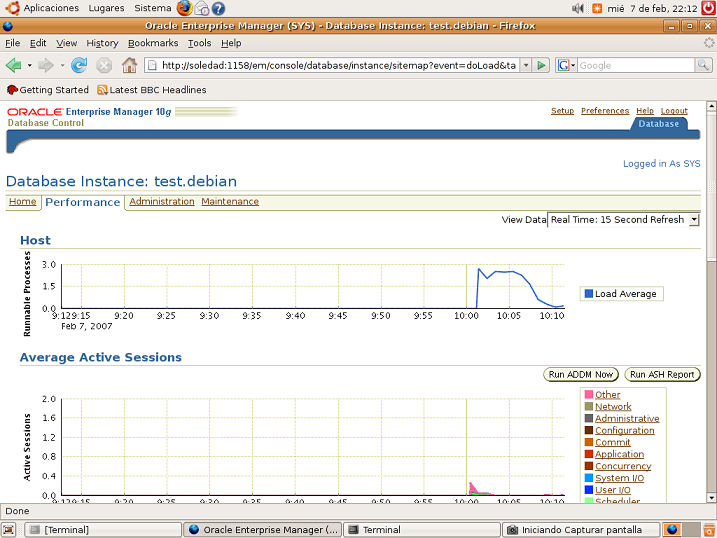Switch to the Maintenance tab
Viewport: 717px width, 538px height.
point(230,202)
